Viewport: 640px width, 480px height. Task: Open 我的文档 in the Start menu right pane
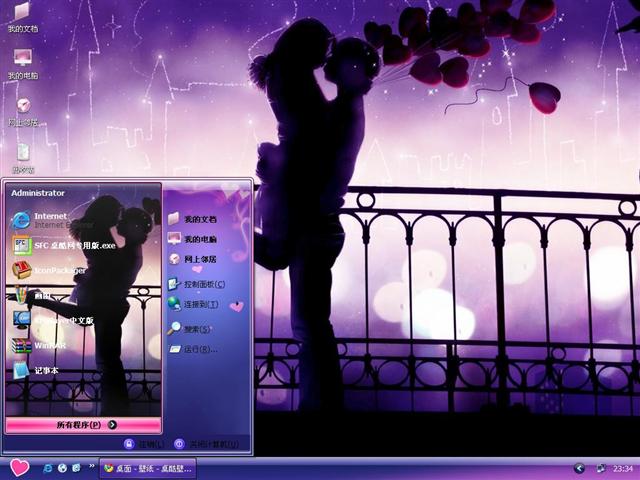point(193,219)
